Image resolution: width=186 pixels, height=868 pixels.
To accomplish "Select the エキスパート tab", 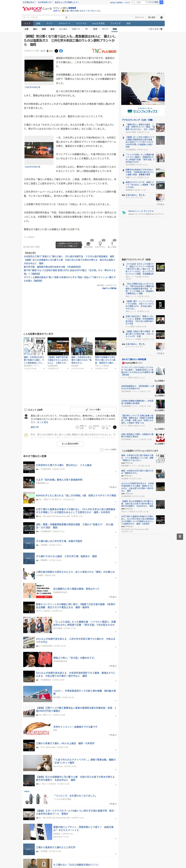I will pos(64,24).
